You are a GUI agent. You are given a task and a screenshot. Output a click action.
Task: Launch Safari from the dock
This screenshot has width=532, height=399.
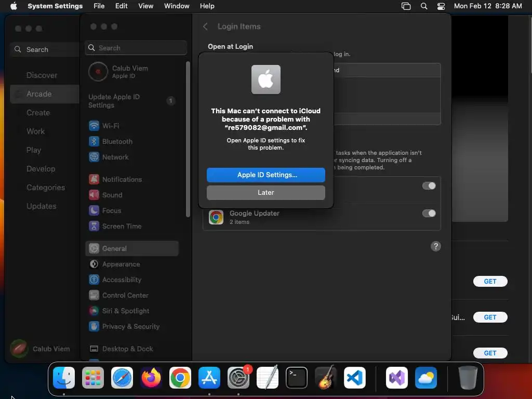click(x=122, y=378)
